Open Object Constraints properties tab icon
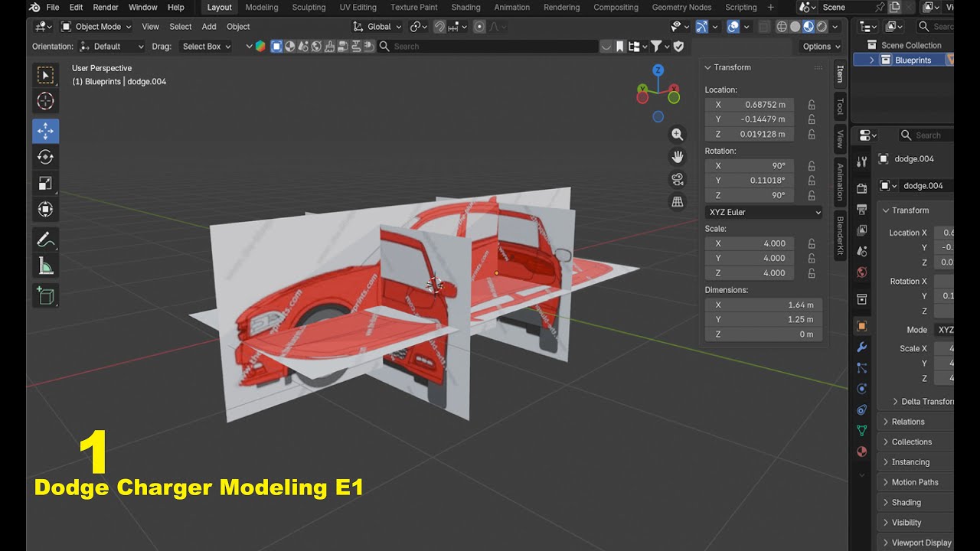 [862, 409]
